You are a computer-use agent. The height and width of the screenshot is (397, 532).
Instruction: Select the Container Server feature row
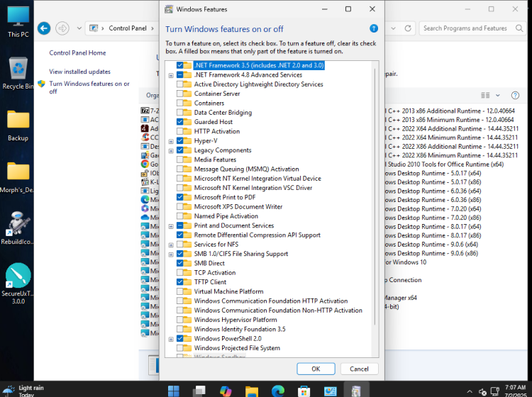(x=217, y=94)
